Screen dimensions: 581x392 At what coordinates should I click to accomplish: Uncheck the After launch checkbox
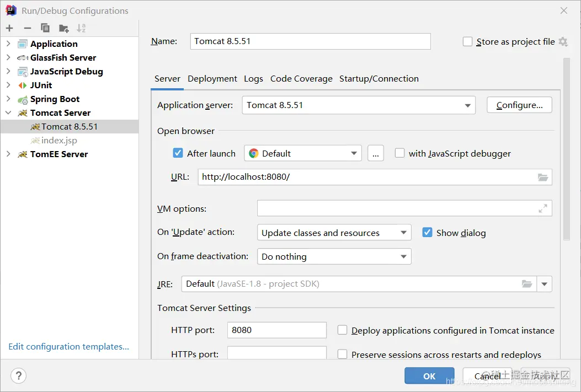pos(178,153)
